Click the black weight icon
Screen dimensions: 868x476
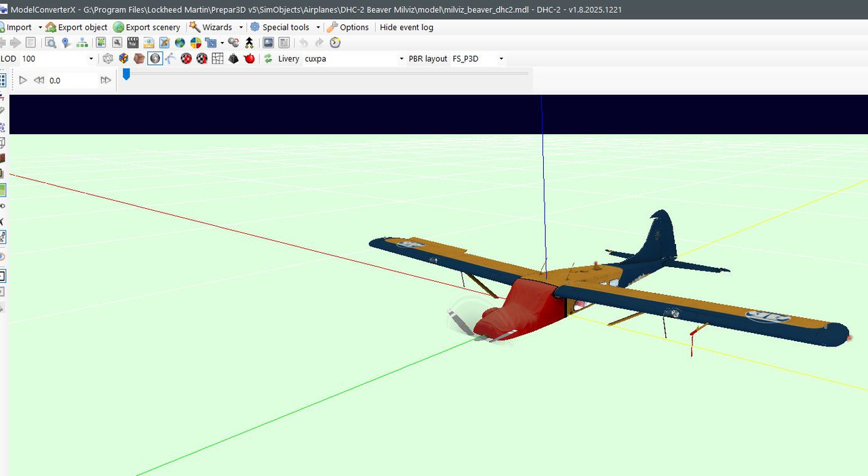click(x=233, y=59)
